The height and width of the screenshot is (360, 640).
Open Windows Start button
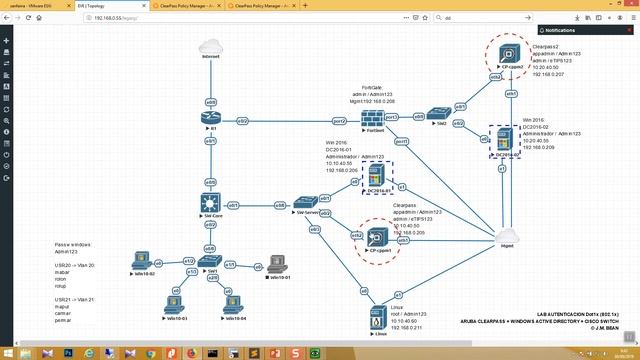point(7,353)
